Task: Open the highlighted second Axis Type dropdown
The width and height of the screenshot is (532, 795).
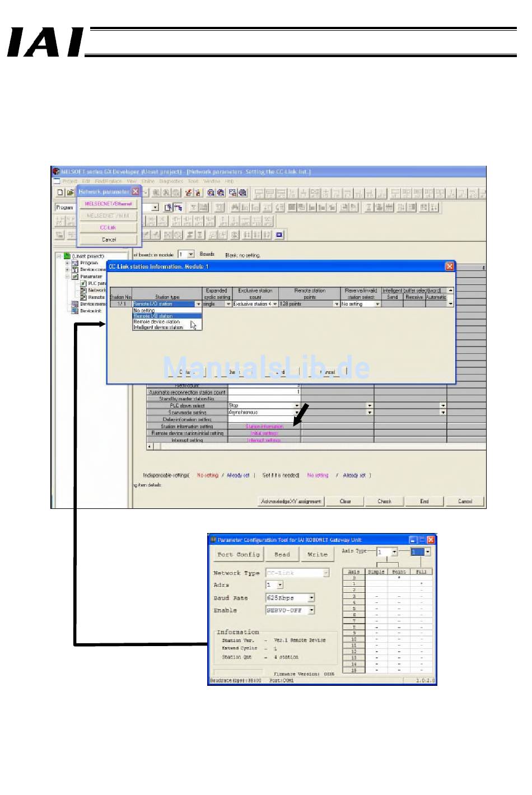Action: click(x=427, y=552)
